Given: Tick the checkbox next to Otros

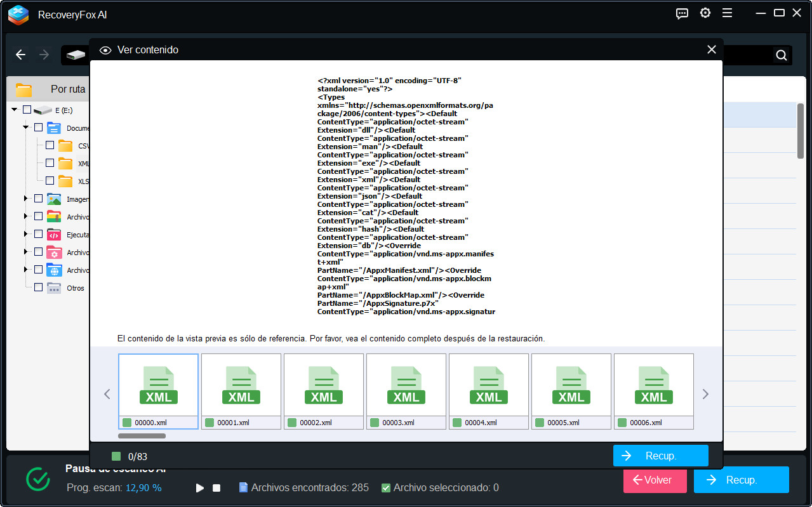Looking at the screenshot, I should pos(38,287).
